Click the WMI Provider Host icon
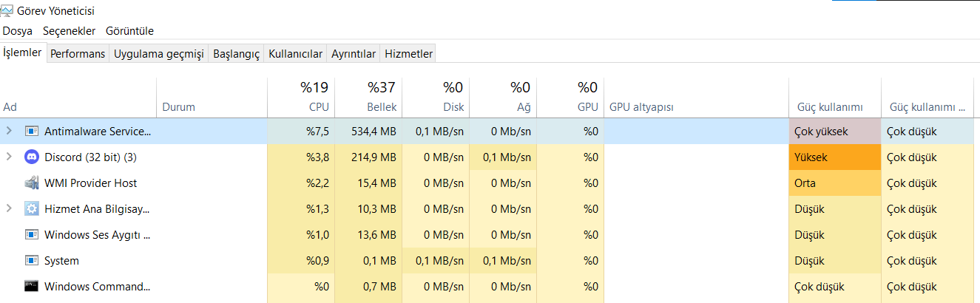Viewport: 980px width, 303px height. click(32, 183)
